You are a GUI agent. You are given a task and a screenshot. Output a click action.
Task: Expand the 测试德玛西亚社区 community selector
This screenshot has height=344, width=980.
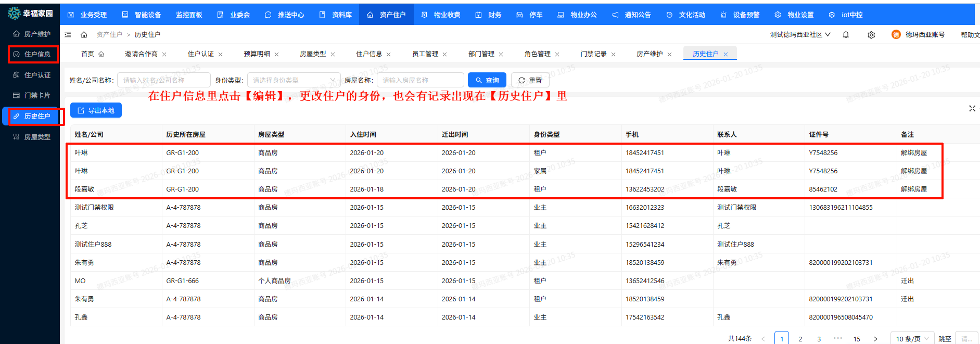[800, 34]
